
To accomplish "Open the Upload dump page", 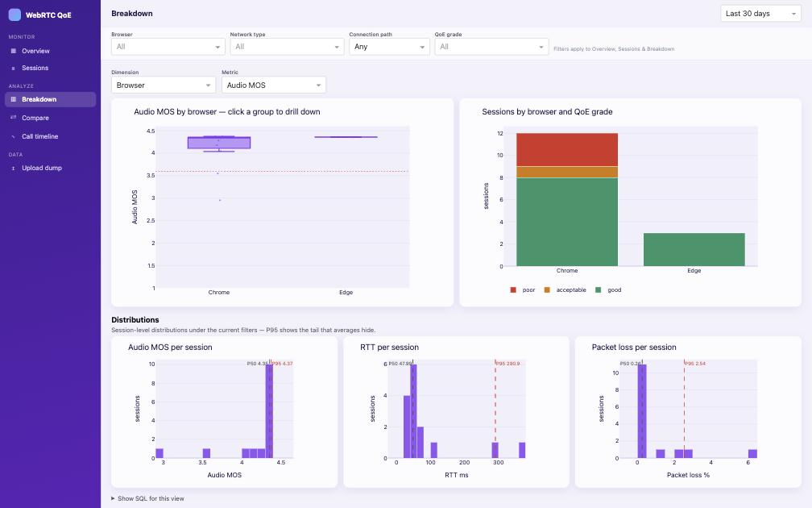I will (x=50, y=168).
